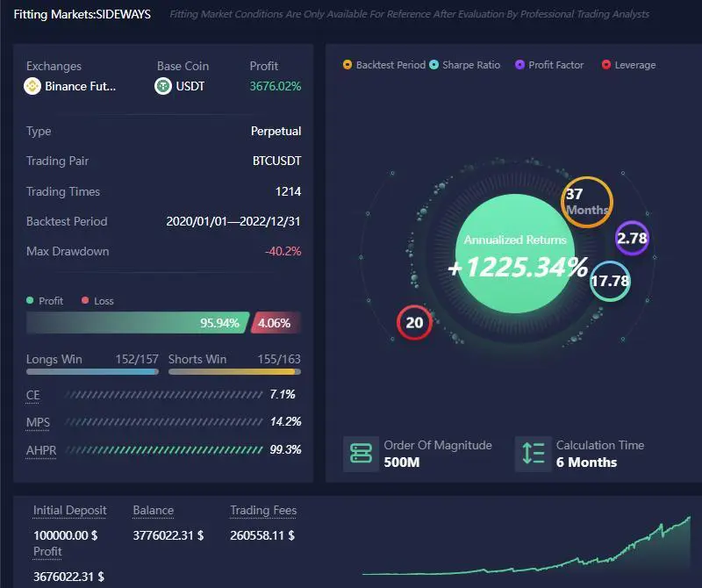Click the Binance Futures exchange icon

(x=33, y=86)
